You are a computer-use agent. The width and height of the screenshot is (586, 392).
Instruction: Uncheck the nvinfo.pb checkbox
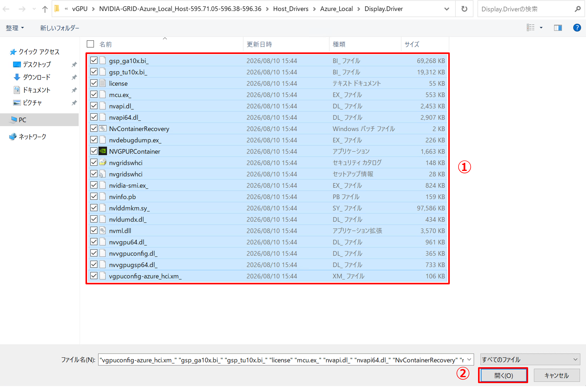point(94,196)
